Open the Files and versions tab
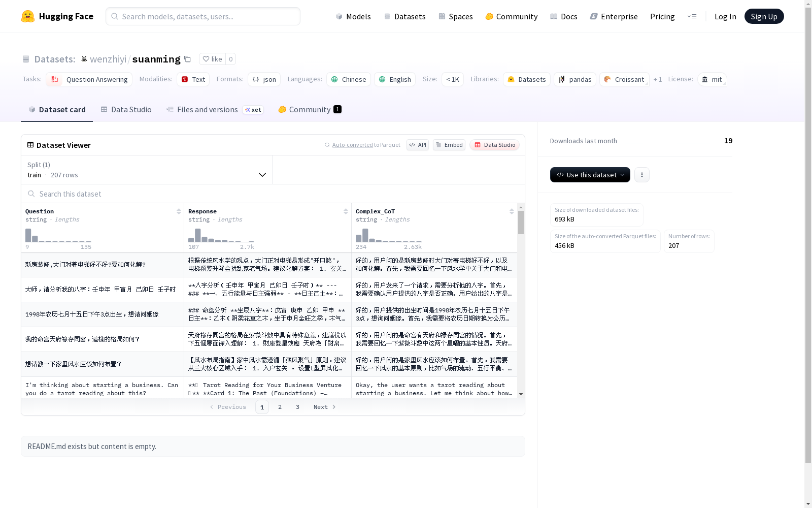This screenshot has height=508, width=812. [215, 110]
